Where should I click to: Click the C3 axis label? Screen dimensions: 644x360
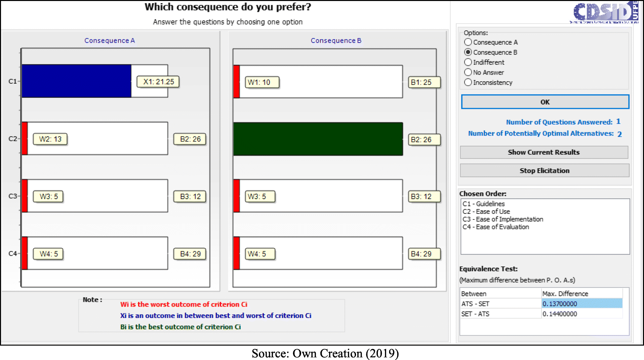13,196
